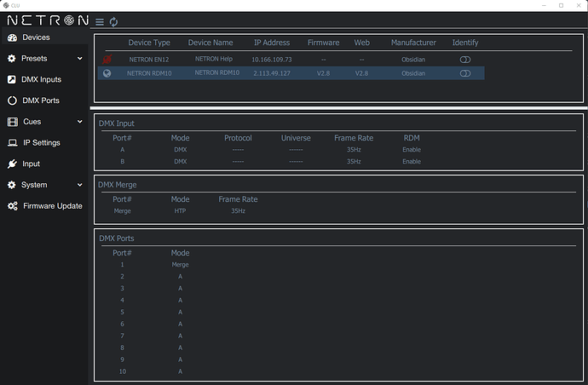Image resolution: width=588 pixels, height=385 pixels.
Task: Click the NETRON RDM10 device name cell
Action: (x=216, y=72)
